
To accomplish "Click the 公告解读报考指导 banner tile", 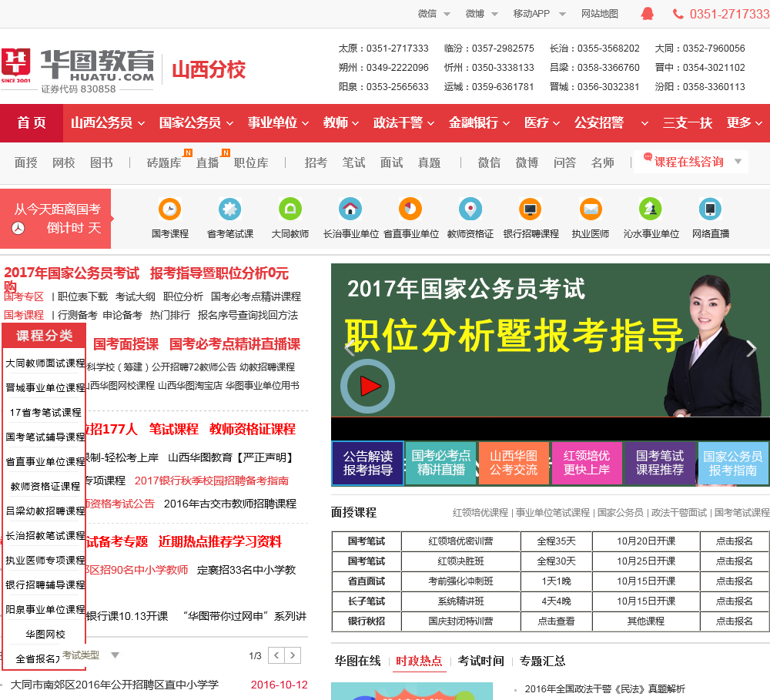I will [368, 464].
